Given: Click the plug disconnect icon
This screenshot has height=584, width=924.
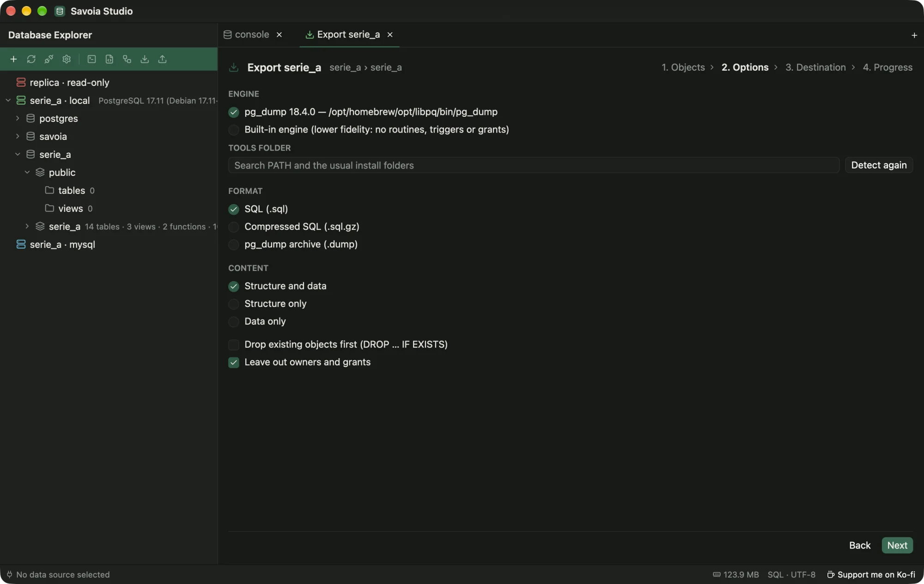Looking at the screenshot, I should [x=49, y=59].
